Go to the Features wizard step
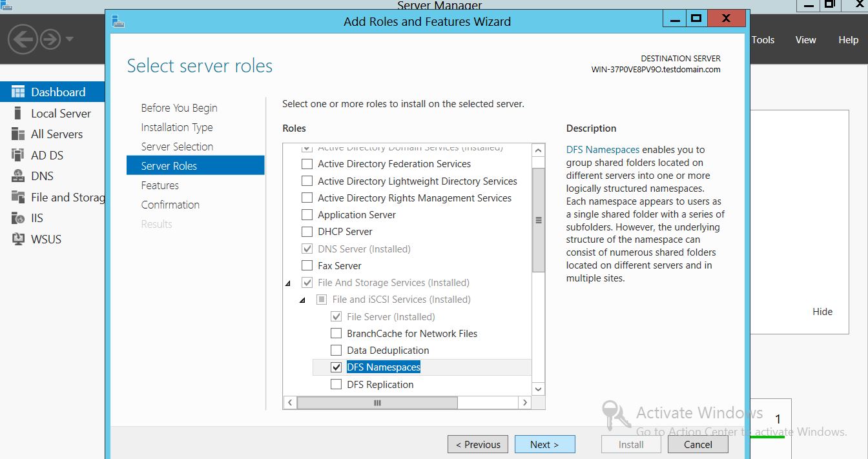 click(x=160, y=185)
